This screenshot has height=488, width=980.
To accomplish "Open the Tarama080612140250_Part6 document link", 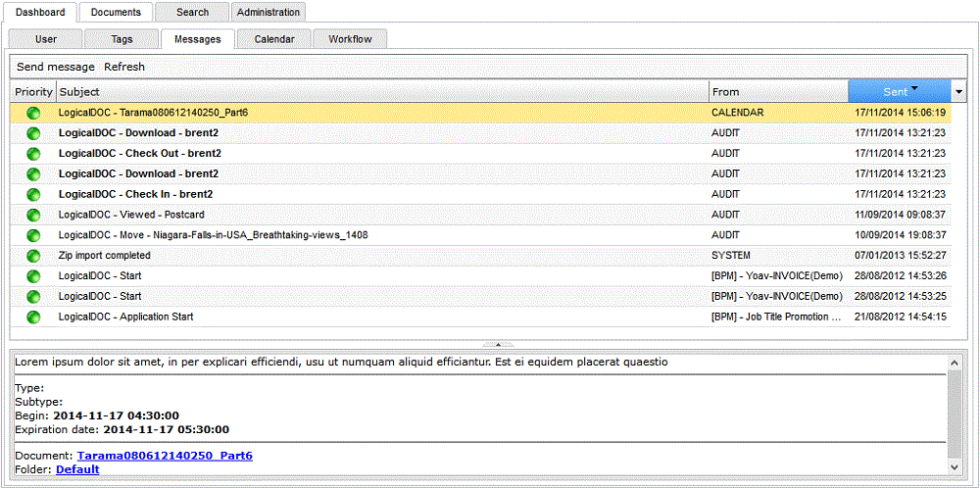I will click(x=165, y=456).
